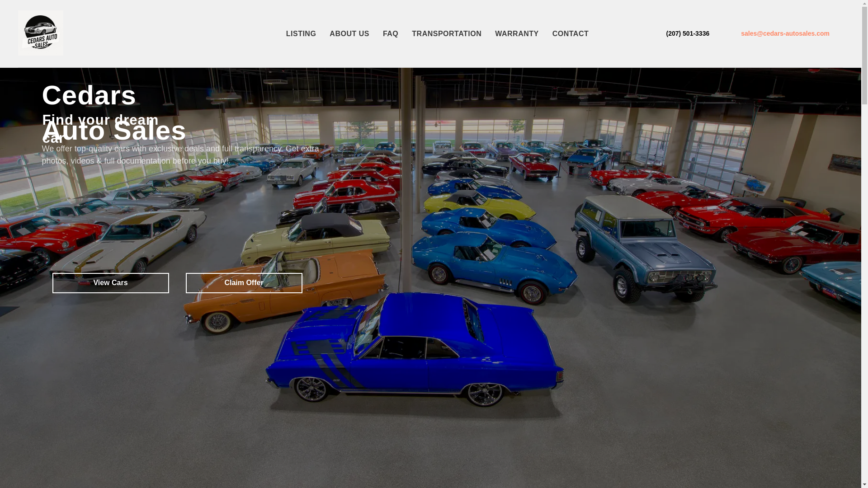Go to the About Us page
868x488 pixels.
(x=349, y=34)
